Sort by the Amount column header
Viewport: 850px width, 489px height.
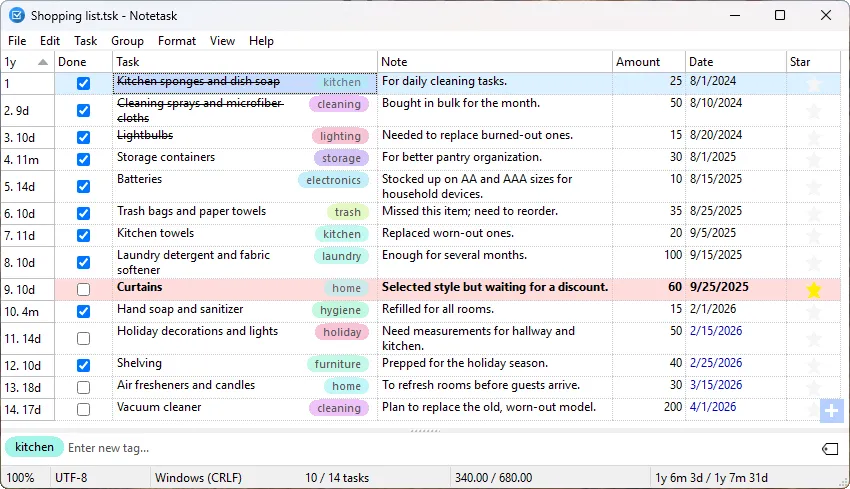pos(649,62)
